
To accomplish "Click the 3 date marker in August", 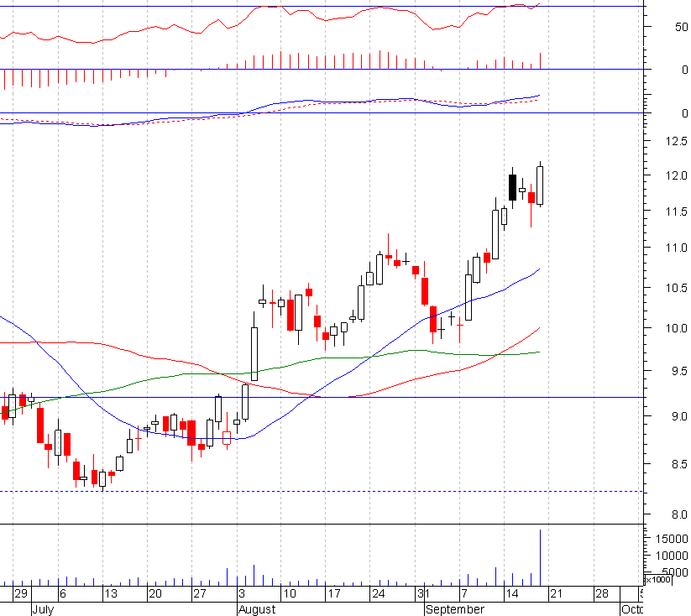I will pos(242,593).
